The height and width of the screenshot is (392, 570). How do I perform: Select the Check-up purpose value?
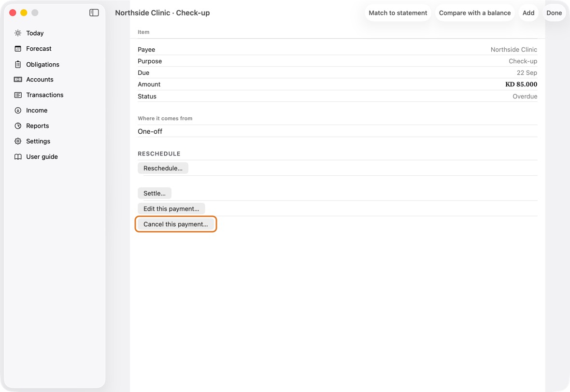point(523,61)
